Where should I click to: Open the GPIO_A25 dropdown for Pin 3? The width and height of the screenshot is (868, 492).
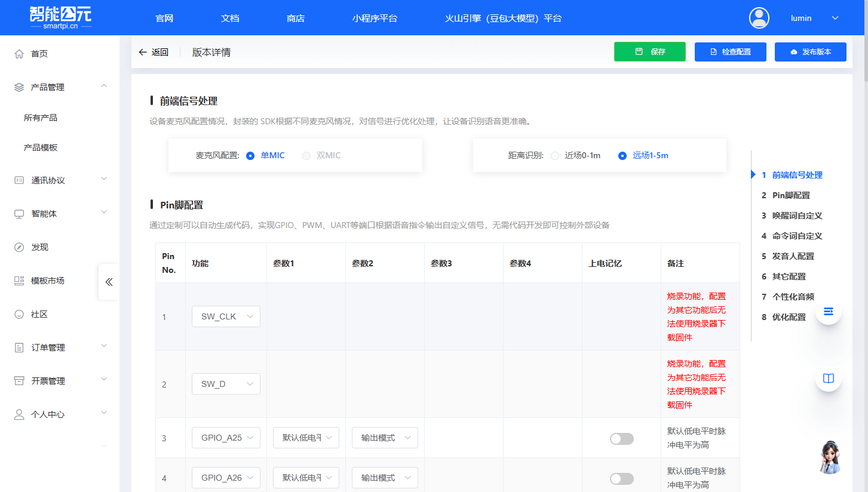point(226,437)
